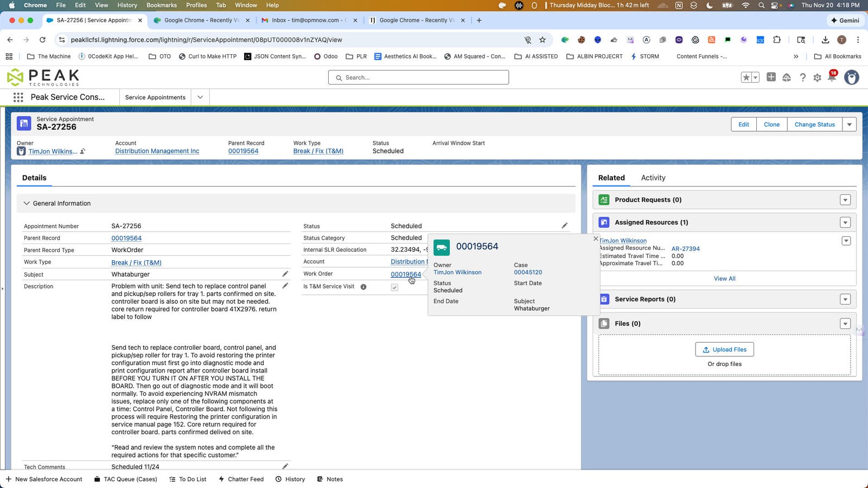The image size is (868, 488).
Task: Click the Clone button
Action: 771,125
